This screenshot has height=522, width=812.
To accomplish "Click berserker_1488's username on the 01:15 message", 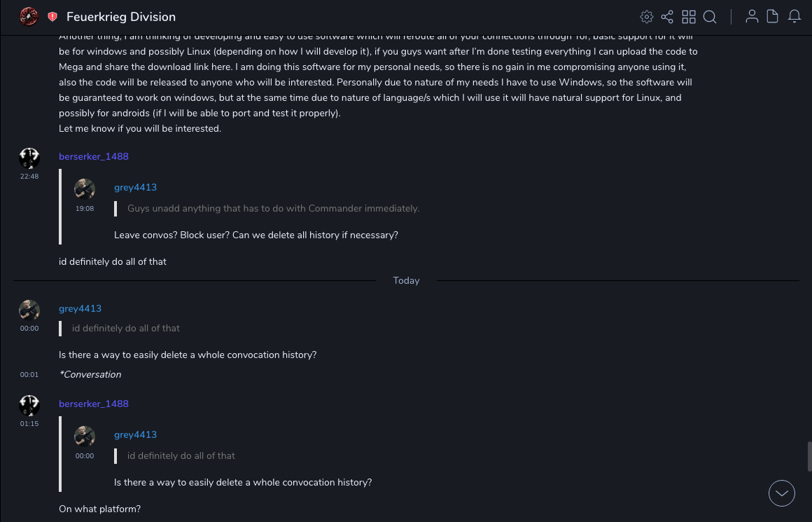I will [94, 404].
